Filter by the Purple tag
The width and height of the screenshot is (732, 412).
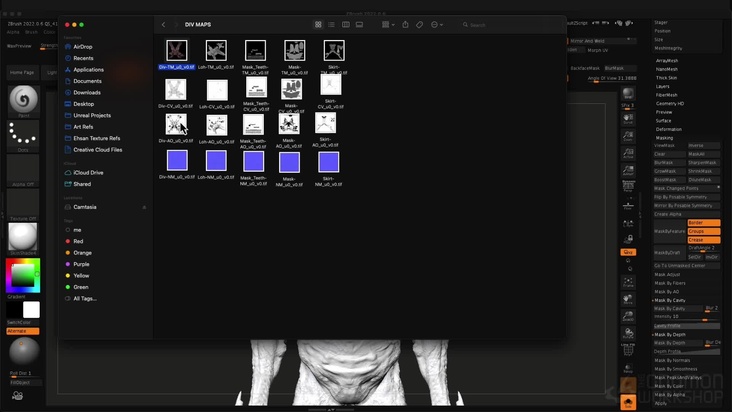81,264
